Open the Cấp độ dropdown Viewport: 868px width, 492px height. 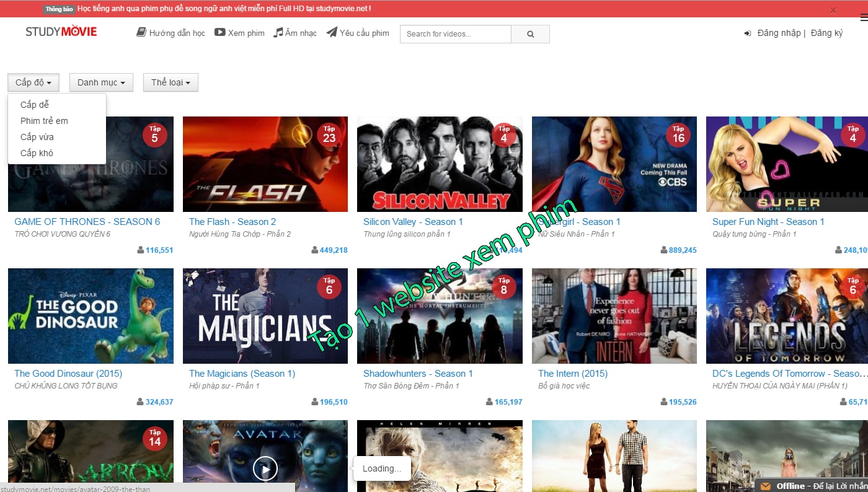[33, 82]
